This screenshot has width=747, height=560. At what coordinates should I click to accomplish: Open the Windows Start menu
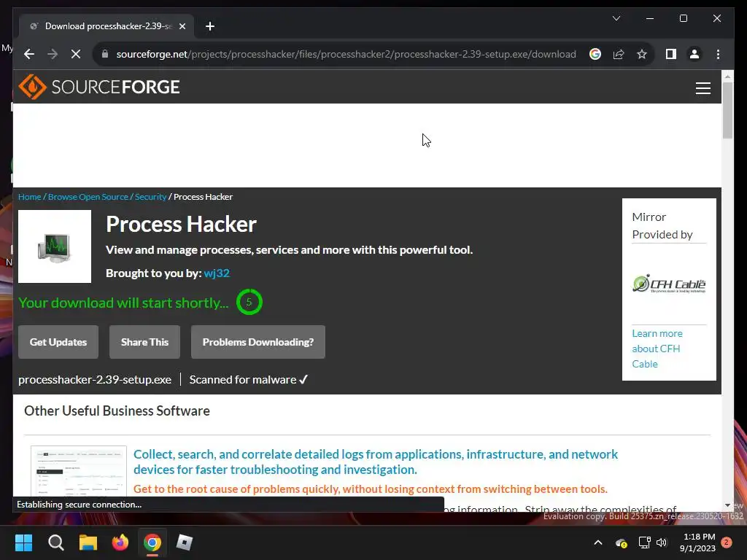(x=23, y=542)
